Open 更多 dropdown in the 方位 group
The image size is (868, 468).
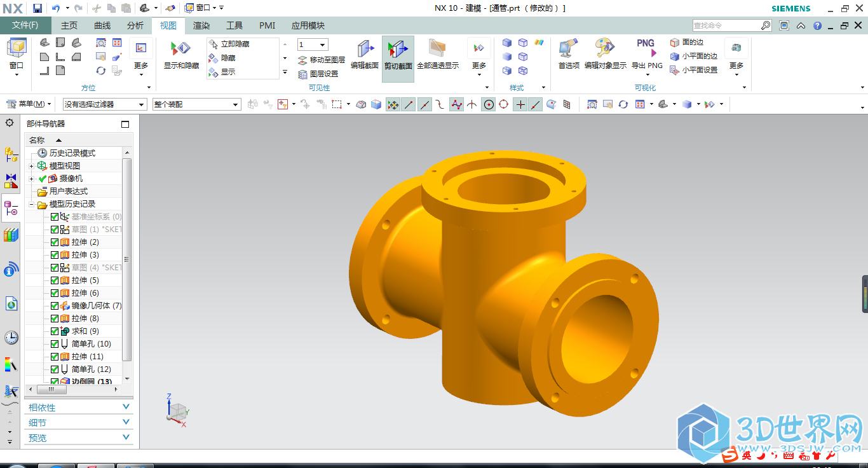141,56
